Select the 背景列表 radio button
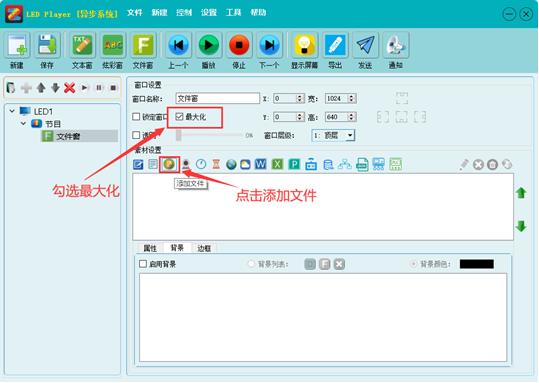Viewport: 539px width, 383px height. (251, 264)
